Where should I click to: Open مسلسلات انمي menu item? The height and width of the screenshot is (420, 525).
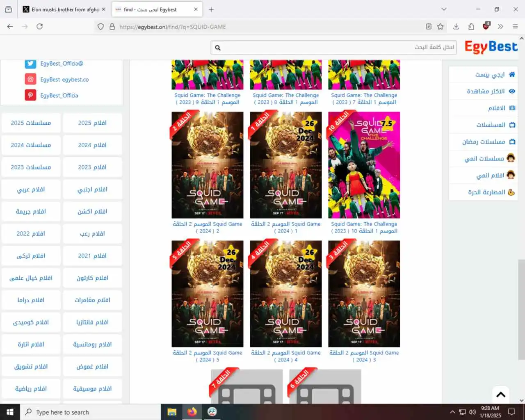[484, 158]
